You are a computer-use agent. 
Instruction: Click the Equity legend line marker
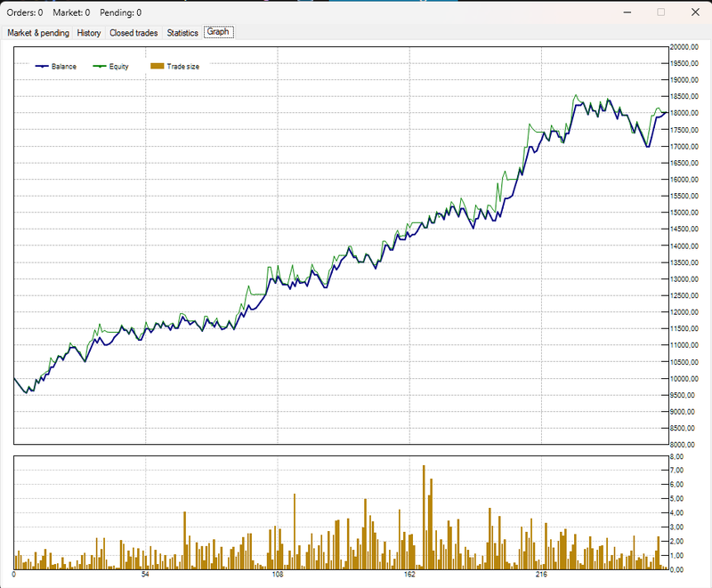click(x=100, y=66)
